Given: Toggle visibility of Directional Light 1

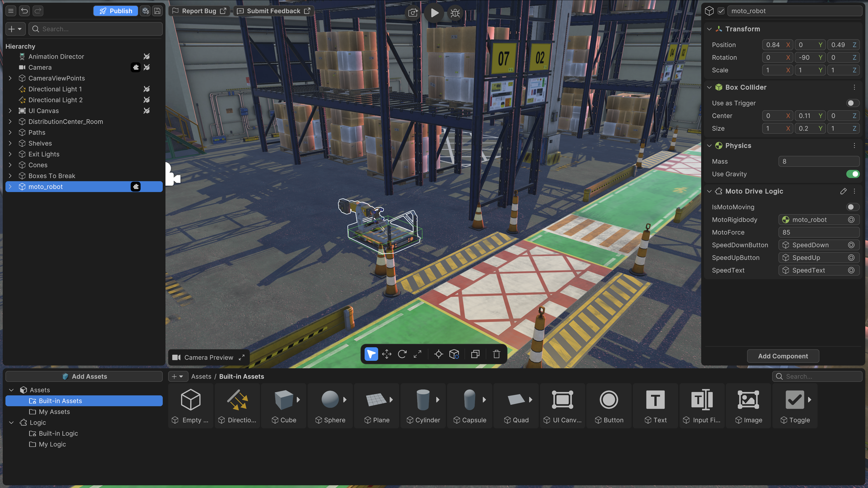Looking at the screenshot, I should (x=146, y=89).
